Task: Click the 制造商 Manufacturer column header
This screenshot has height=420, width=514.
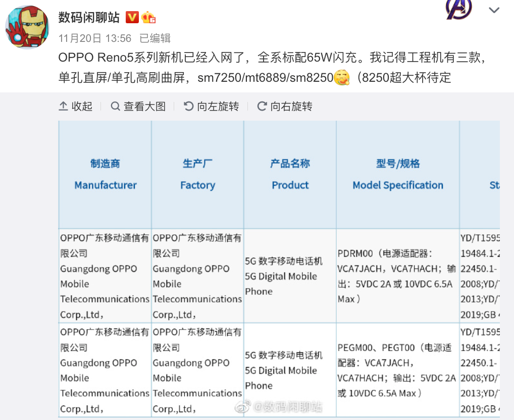Action: (x=105, y=175)
